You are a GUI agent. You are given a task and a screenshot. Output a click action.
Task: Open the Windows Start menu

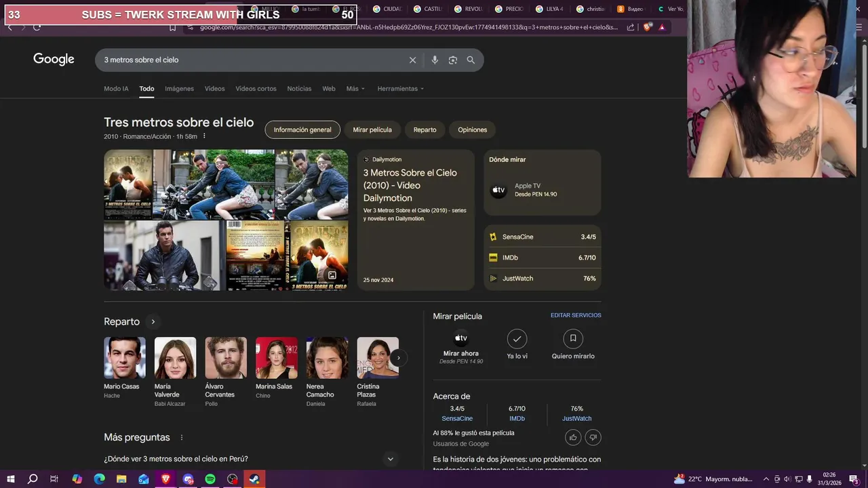pos(11,479)
